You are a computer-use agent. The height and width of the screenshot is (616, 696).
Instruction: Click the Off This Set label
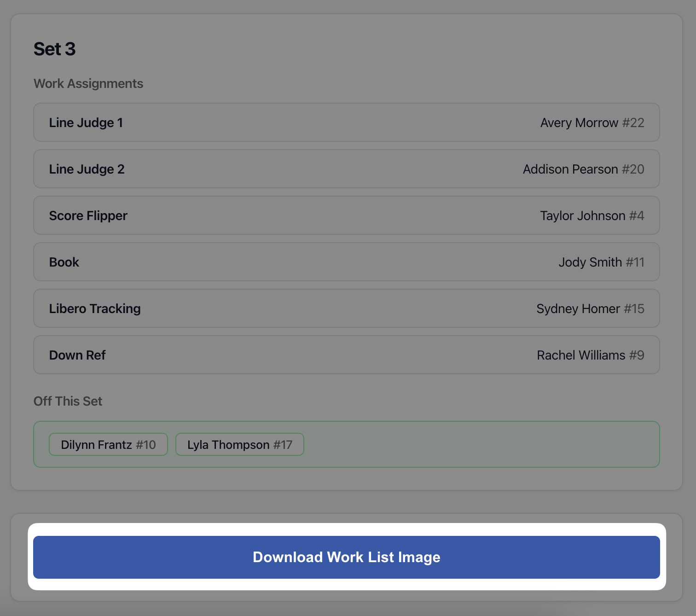point(68,401)
